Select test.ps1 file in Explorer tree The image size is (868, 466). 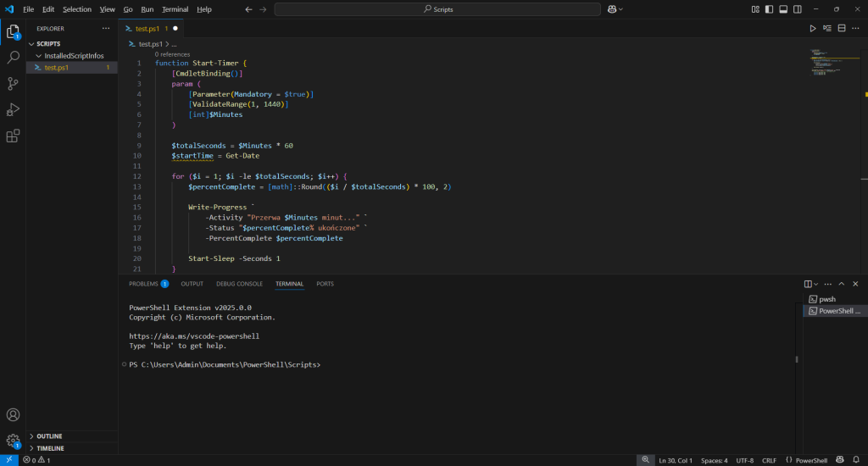tap(72, 68)
